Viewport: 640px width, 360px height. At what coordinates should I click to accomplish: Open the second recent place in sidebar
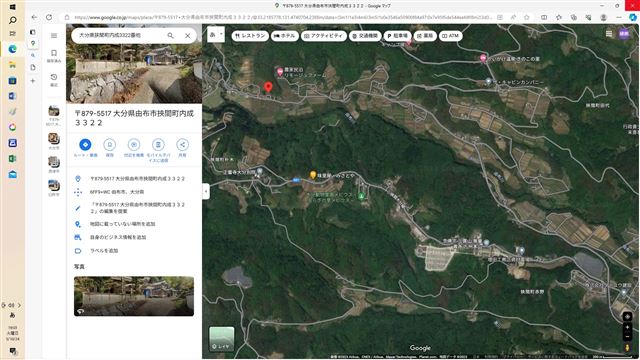54,141
